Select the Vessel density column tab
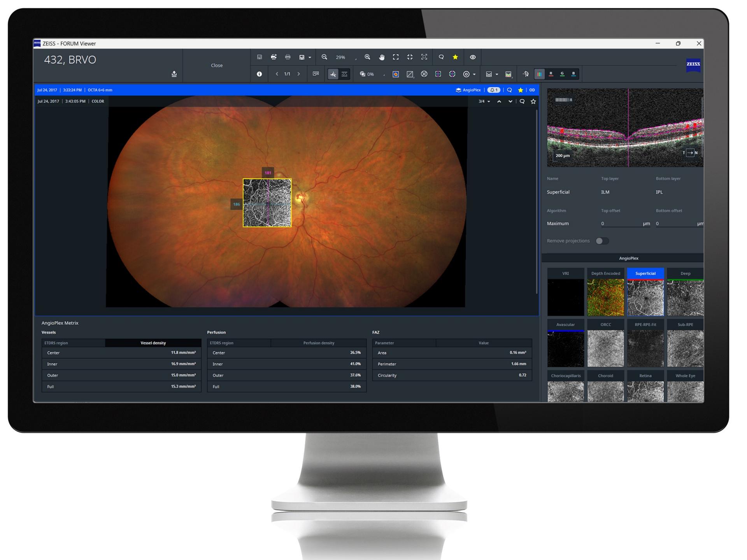This screenshot has height=560, width=747. [153, 343]
